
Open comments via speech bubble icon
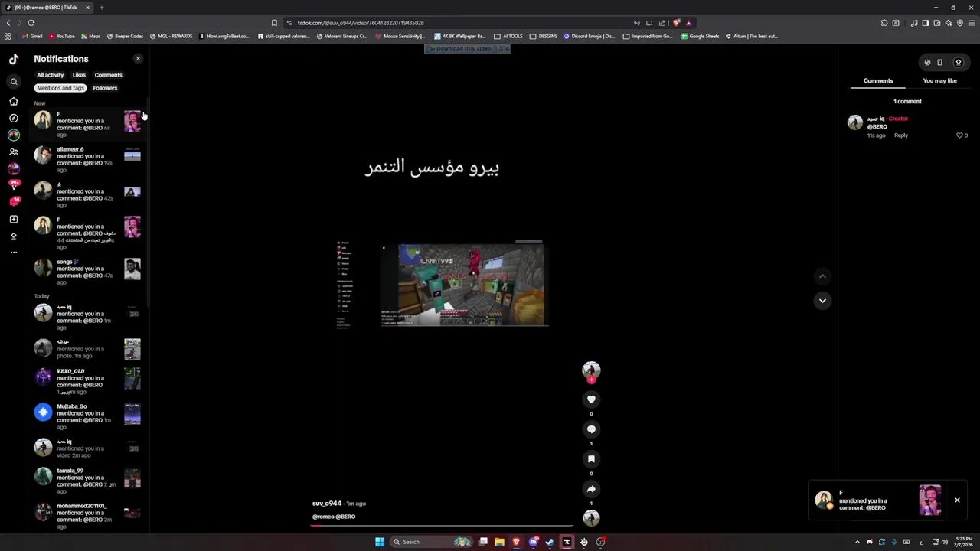591,429
